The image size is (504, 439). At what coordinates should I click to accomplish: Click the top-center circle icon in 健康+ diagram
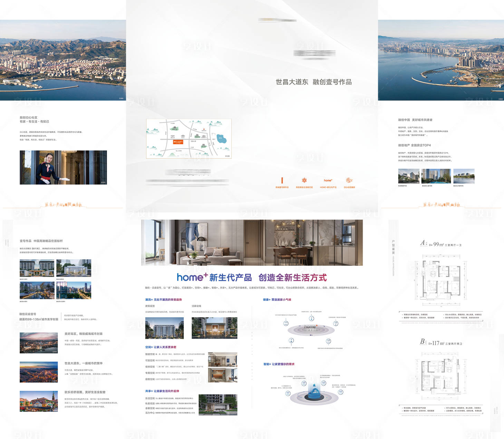click(x=312, y=318)
